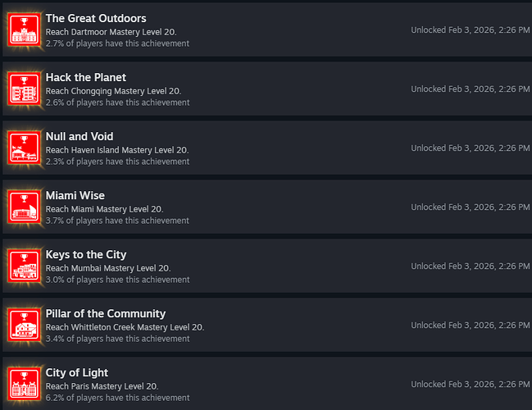The image size is (532, 410).
Task: Click the Miami Wise unlocked date
Action: (x=470, y=207)
